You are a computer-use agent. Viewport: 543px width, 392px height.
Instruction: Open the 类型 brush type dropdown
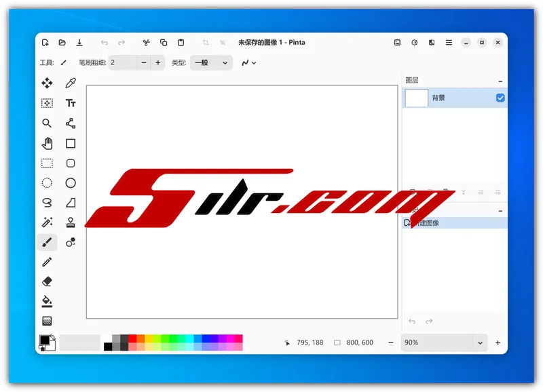[210, 63]
